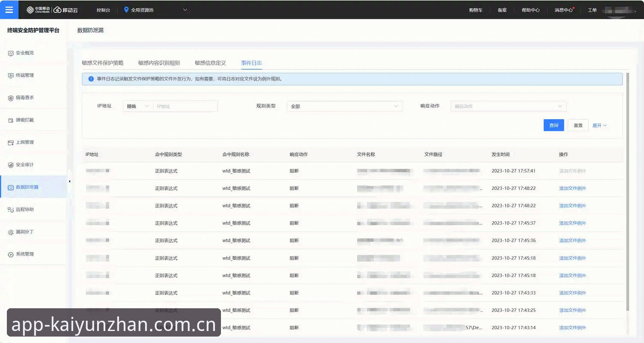This screenshot has height=343, width=644.
Task: Expand the 全局资源池 region dropdown
Action: click(185, 9)
